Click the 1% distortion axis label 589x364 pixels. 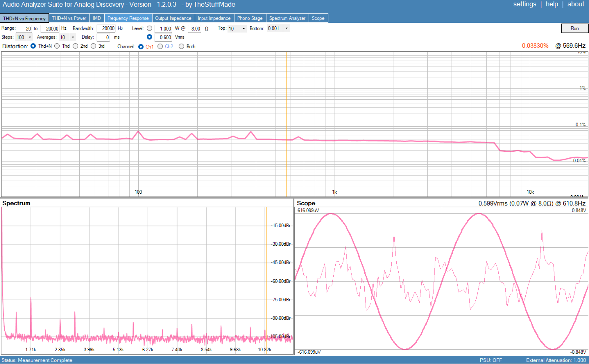coord(582,88)
